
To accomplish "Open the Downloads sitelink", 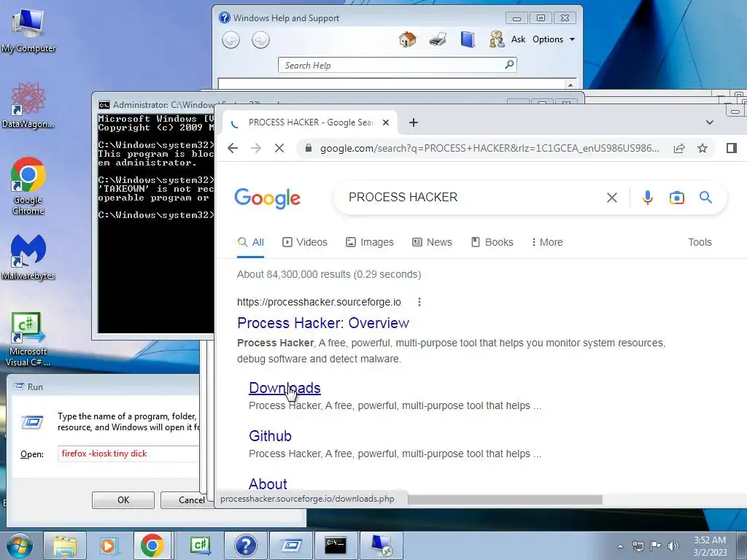I will [285, 388].
